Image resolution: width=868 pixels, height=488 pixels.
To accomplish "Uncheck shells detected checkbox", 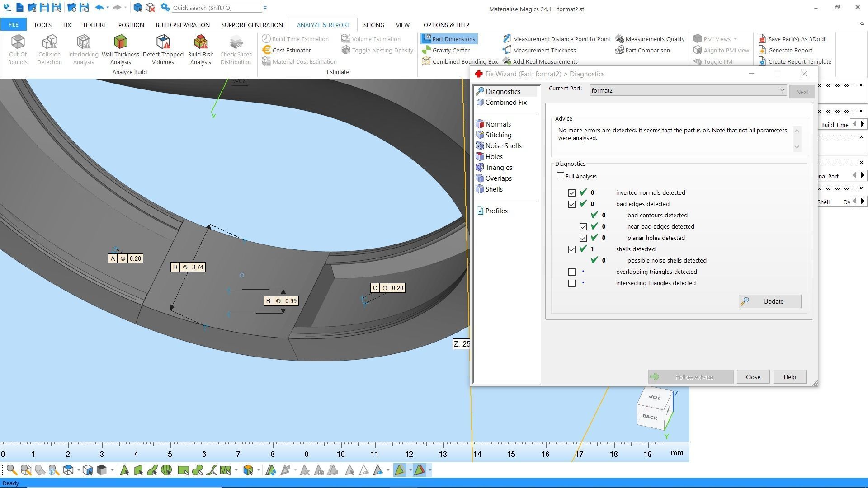I will click(x=572, y=249).
